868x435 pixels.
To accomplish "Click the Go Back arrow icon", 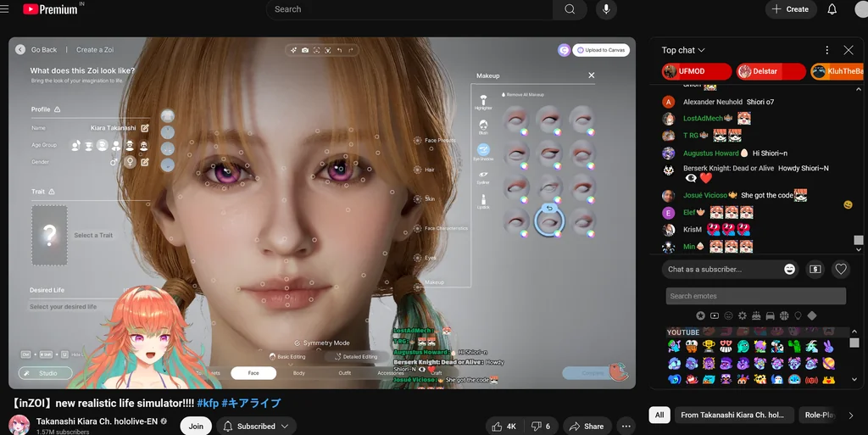I will (20, 50).
